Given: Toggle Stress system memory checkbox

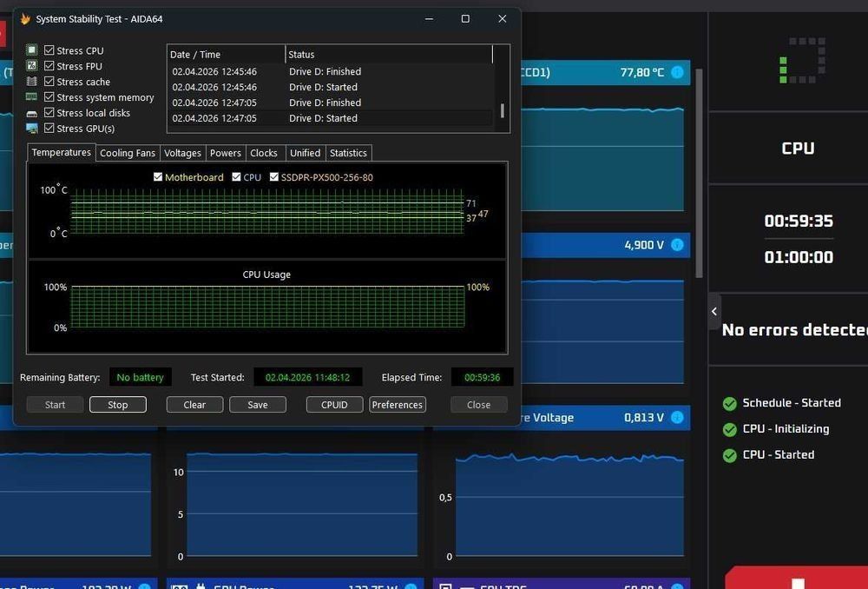Looking at the screenshot, I should click(x=49, y=97).
